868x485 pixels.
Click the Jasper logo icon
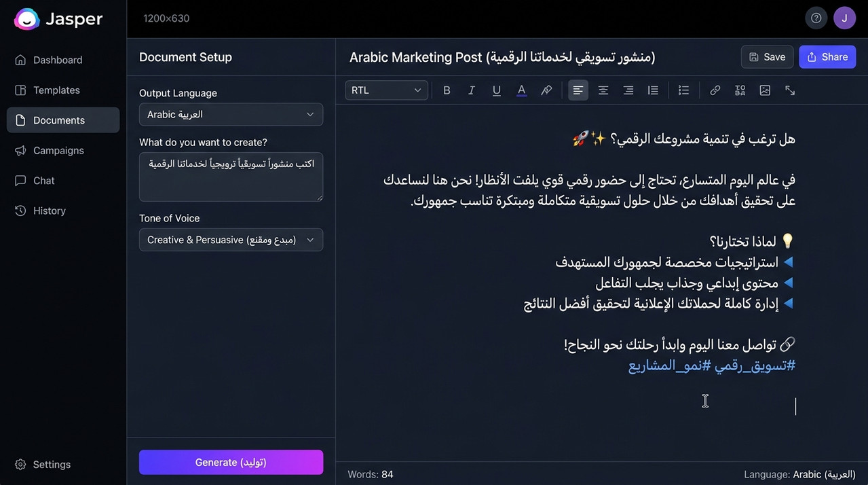pos(26,19)
